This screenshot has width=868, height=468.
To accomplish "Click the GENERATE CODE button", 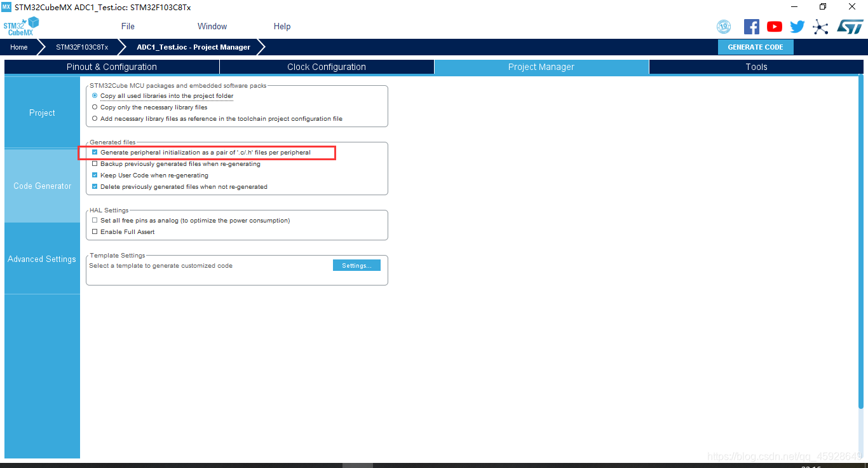I will click(756, 47).
